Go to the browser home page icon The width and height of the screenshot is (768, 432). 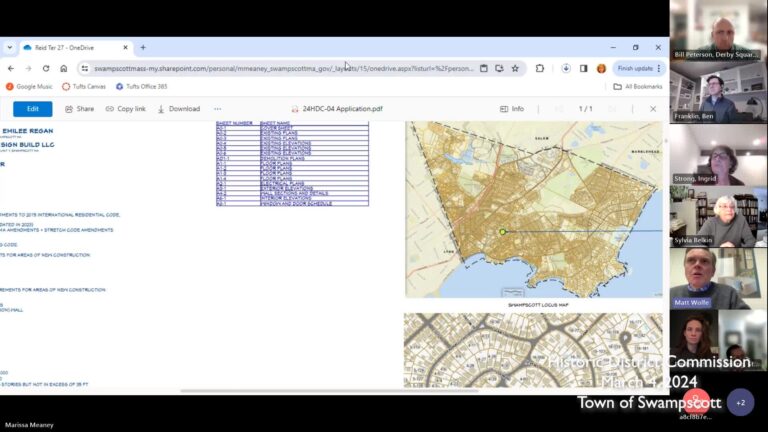click(x=64, y=68)
